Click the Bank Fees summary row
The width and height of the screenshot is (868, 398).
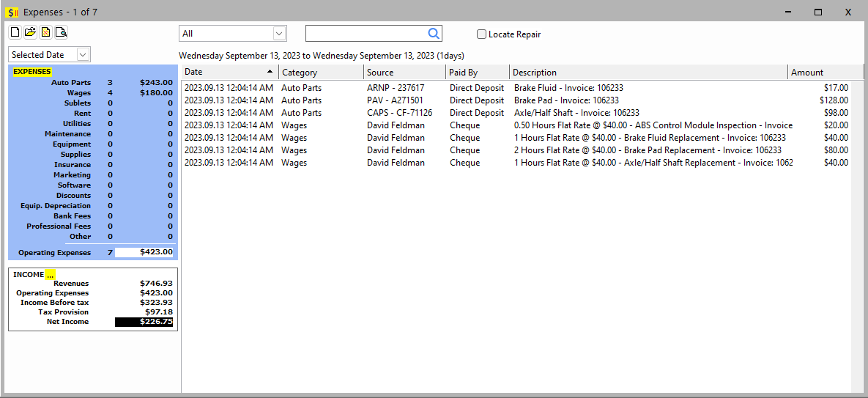pos(93,215)
